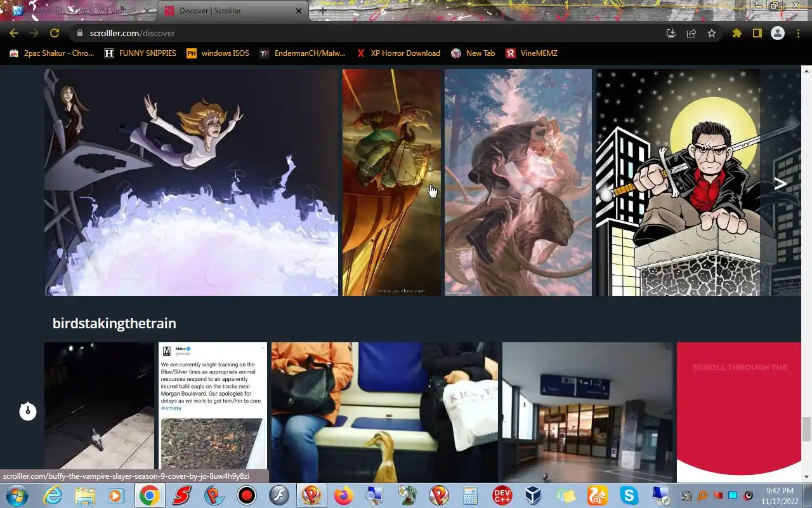Open the red record button app in taskbar

point(247,495)
